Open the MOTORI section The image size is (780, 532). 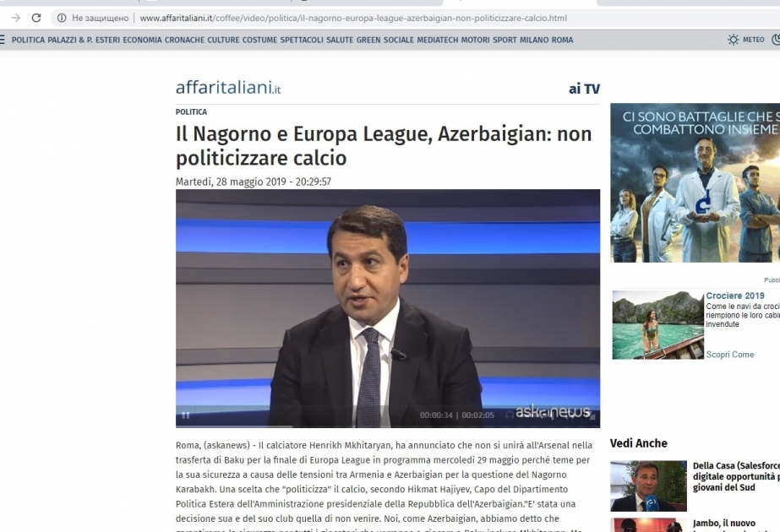475,40
